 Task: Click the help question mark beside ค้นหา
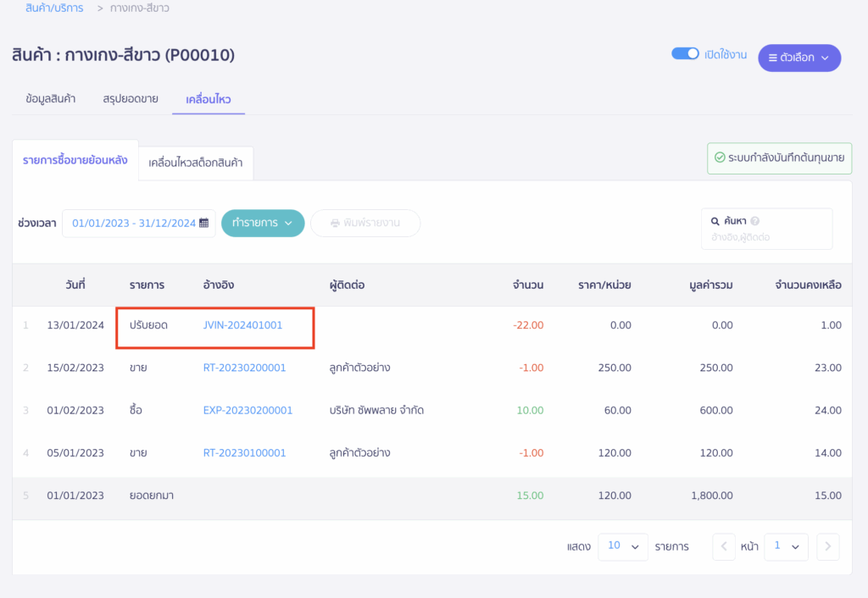pos(754,221)
